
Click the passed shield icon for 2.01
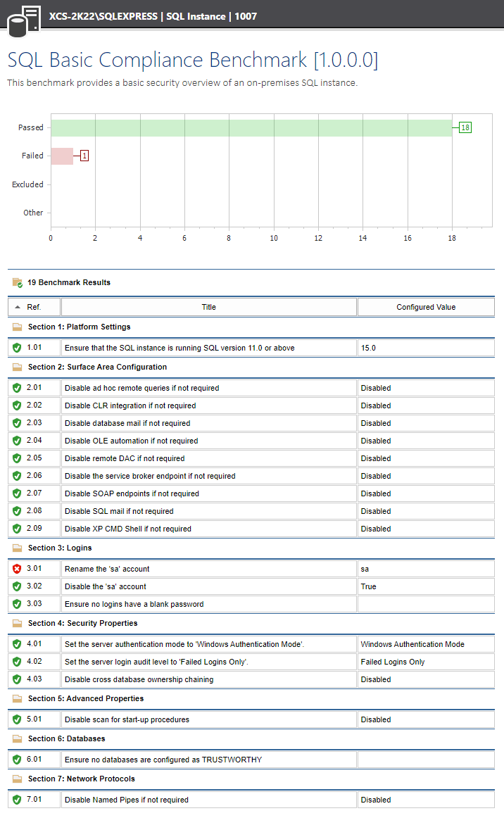(17, 388)
